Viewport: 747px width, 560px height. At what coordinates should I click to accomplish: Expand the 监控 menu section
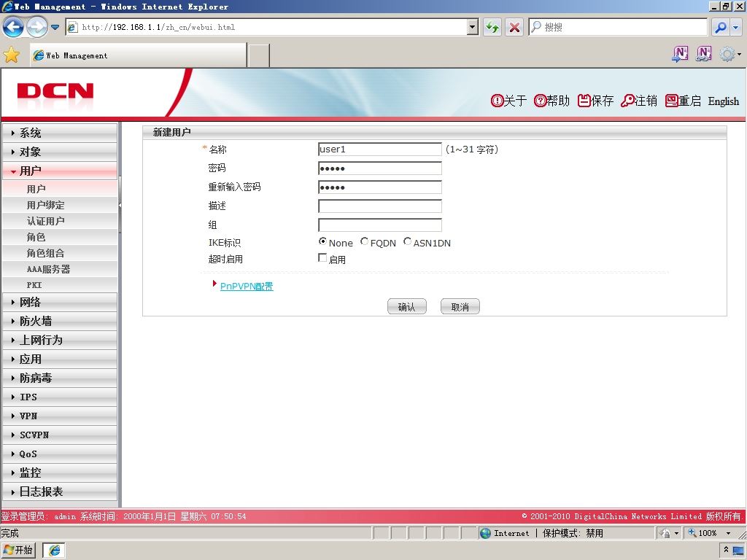pos(60,472)
